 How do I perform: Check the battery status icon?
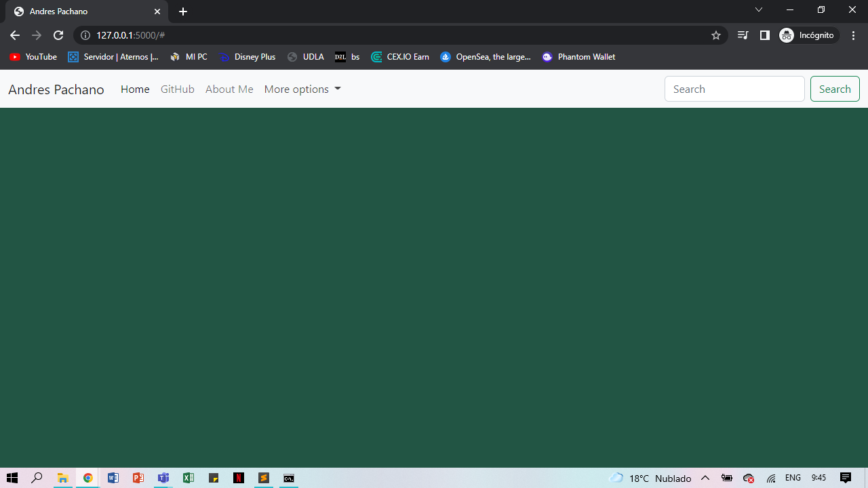(x=727, y=478)
